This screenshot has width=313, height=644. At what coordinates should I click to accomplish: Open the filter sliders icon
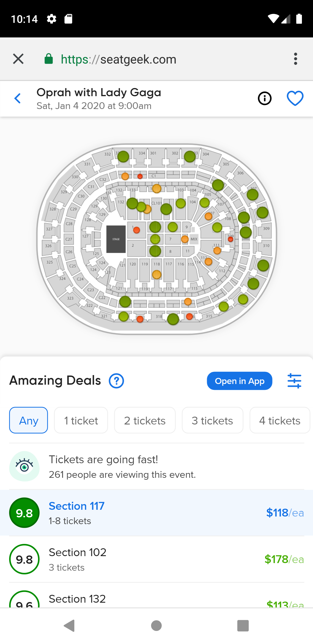point(294,381)
